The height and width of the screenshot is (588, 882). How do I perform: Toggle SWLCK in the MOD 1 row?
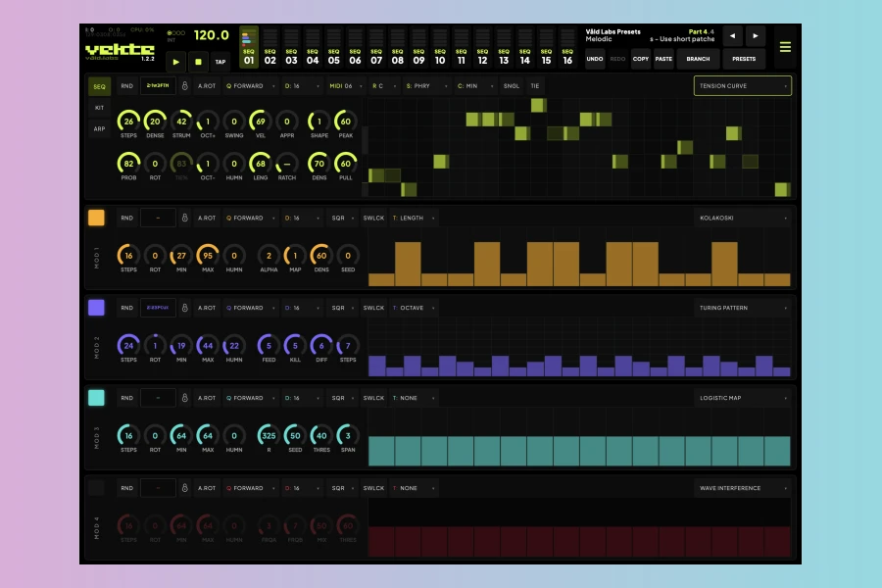pyautogui.click(x=373, y=218)
